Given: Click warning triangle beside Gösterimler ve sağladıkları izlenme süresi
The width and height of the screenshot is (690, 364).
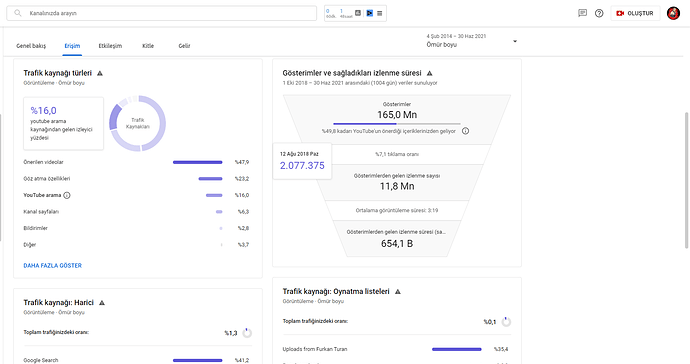Looking at the screenshot, I should click(x=429, y=73).
